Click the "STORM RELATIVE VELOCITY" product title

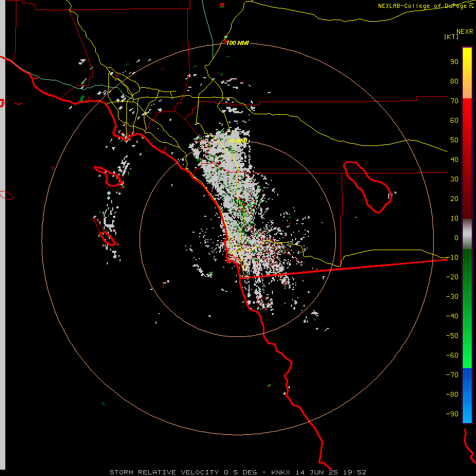[164, 472]
